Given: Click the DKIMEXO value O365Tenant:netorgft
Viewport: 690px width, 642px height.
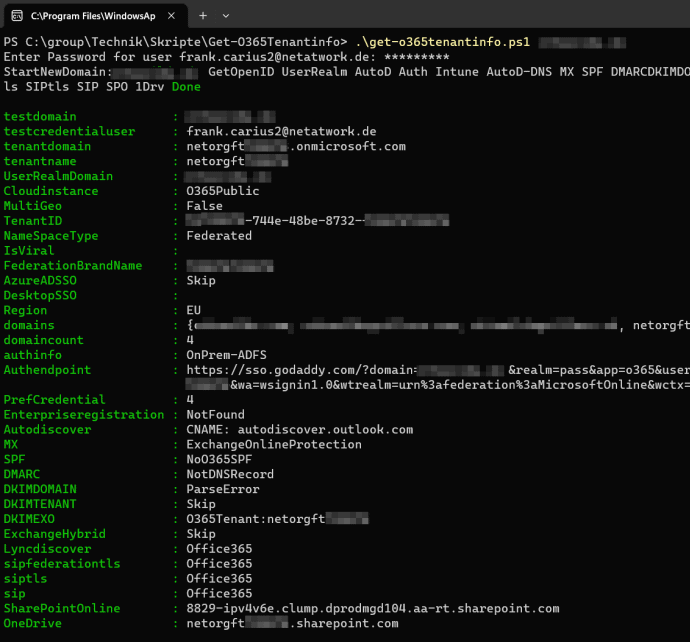Looking at the screenshot, I should tap(277, 519).
